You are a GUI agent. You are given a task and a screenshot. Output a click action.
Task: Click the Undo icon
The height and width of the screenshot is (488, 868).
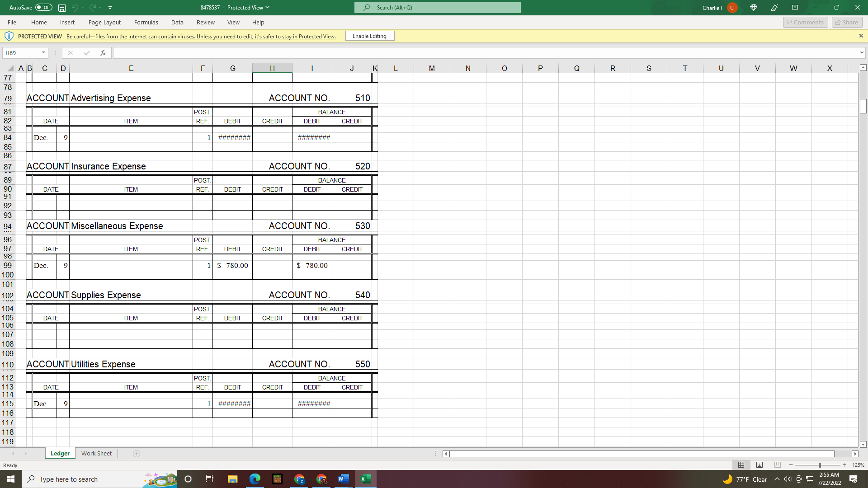click(75, 7)
